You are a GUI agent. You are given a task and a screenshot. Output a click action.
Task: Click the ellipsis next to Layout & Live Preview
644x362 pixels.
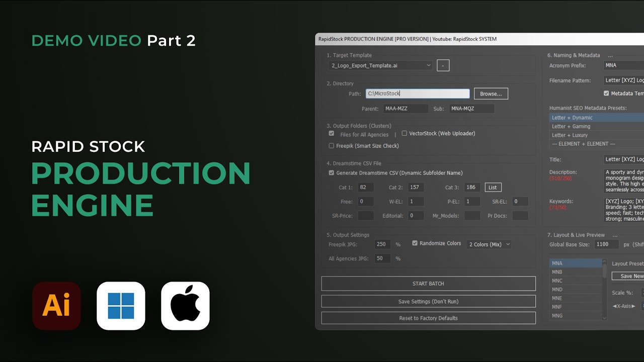click(615, 235)
